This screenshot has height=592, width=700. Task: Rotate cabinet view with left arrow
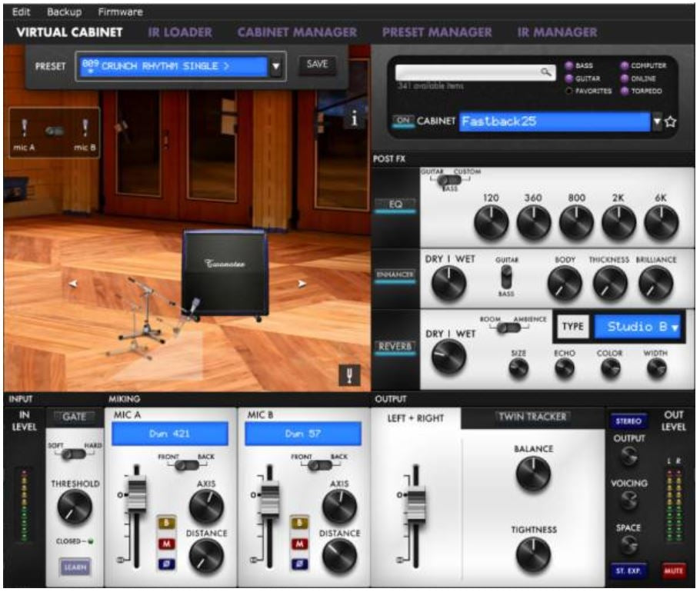coord(73,284)
